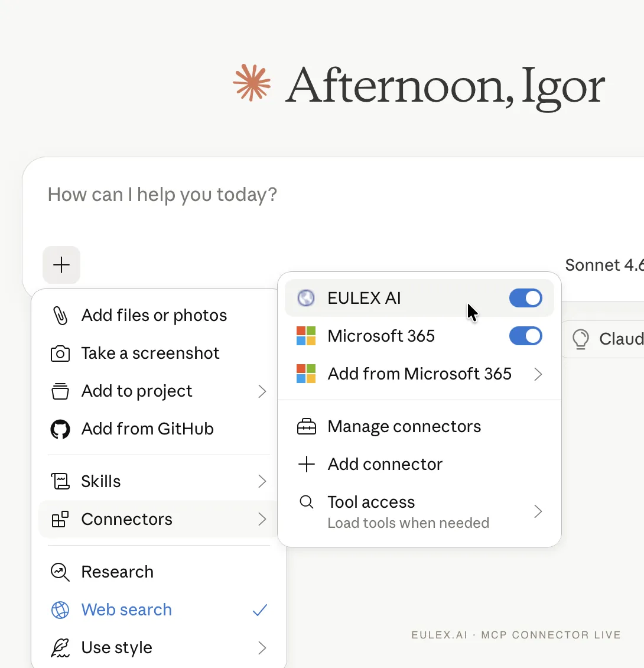Open the Connectors submenu chevron
644x668 pixels.
click(x=262, y=519)
